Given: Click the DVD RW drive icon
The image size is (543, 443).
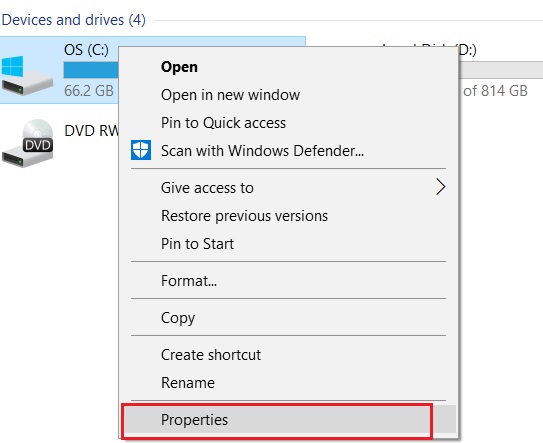Looking at the screenshot, I should coord(28,143).
